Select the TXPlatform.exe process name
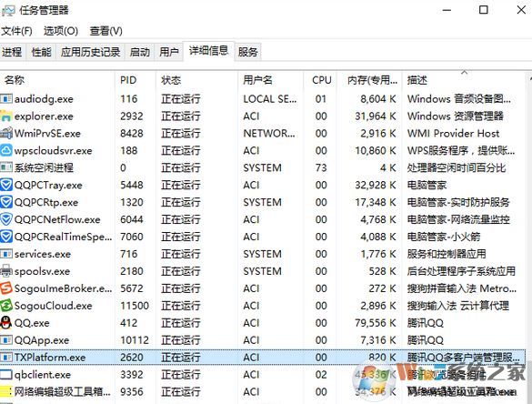The height and width of the screenshot is (404, 532). [50, 358]
